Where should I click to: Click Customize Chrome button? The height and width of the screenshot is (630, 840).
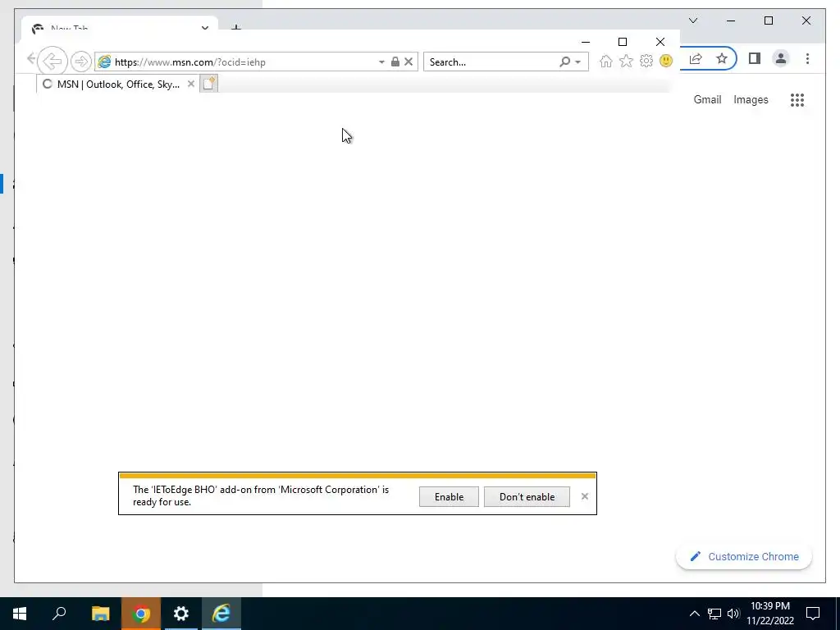pos(744,557)
